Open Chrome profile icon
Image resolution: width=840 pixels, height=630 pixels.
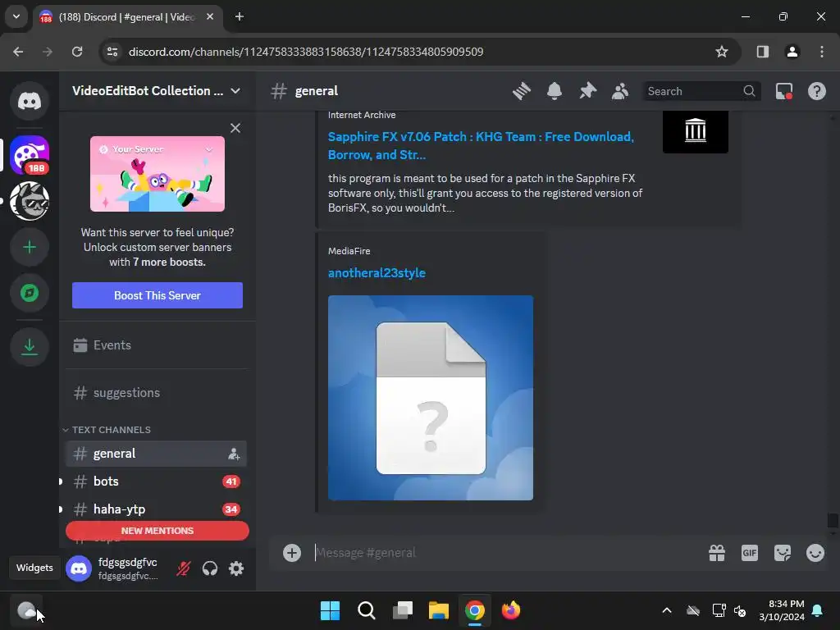click(792, 52)
